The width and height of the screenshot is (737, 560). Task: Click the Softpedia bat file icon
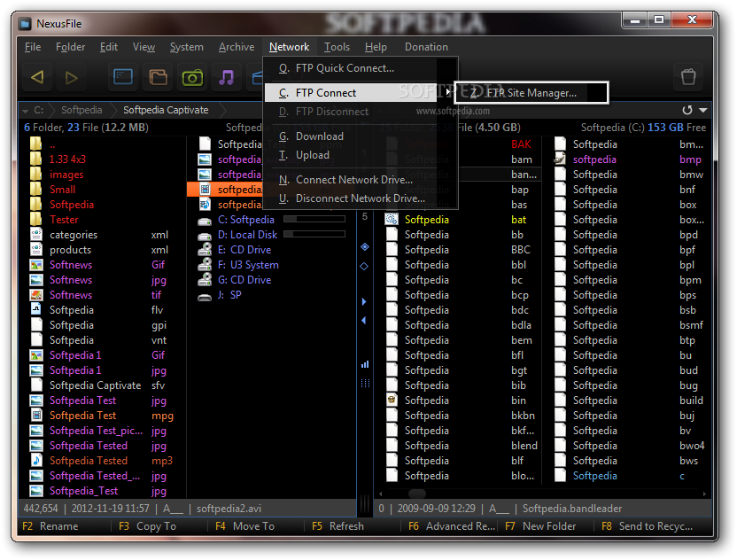coord(392,219)
